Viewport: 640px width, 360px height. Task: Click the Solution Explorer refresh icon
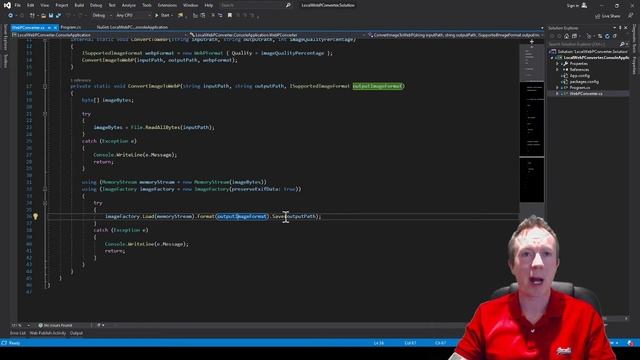(607, 36)
